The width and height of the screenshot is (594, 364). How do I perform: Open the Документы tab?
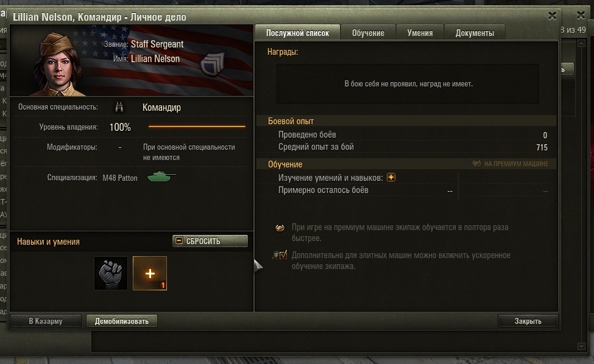coord(475,33)
